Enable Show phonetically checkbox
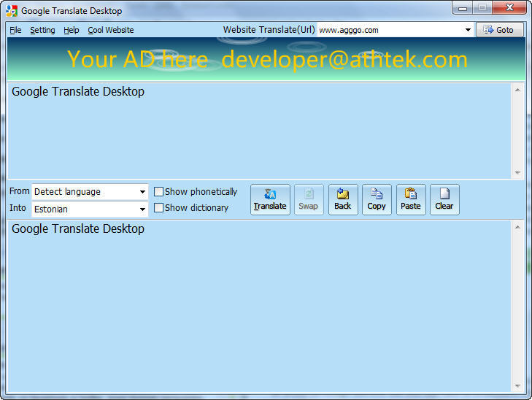Screen dimensions: 532x400 [x=158, y=192]
